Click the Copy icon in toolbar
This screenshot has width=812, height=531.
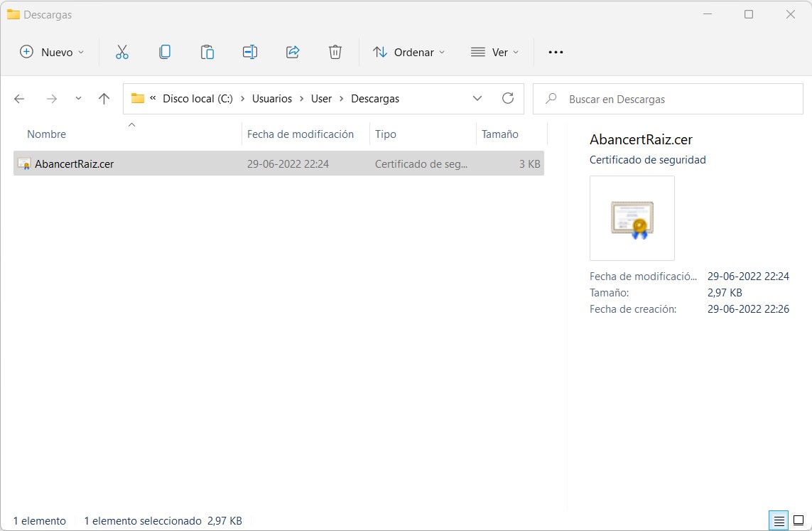[x=165, y=52]
